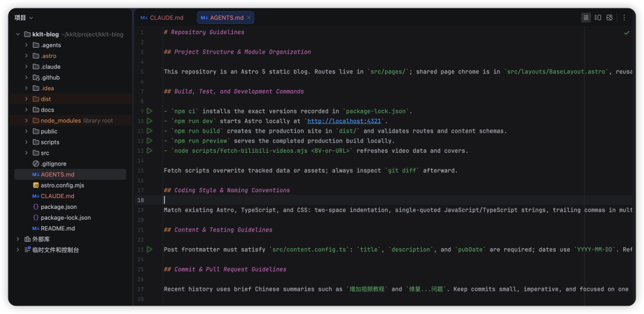Switch to the CLAUDE.md editor tab
This screenshot has height=314, width=644.
pyautogui.click(x=162, y=18)
